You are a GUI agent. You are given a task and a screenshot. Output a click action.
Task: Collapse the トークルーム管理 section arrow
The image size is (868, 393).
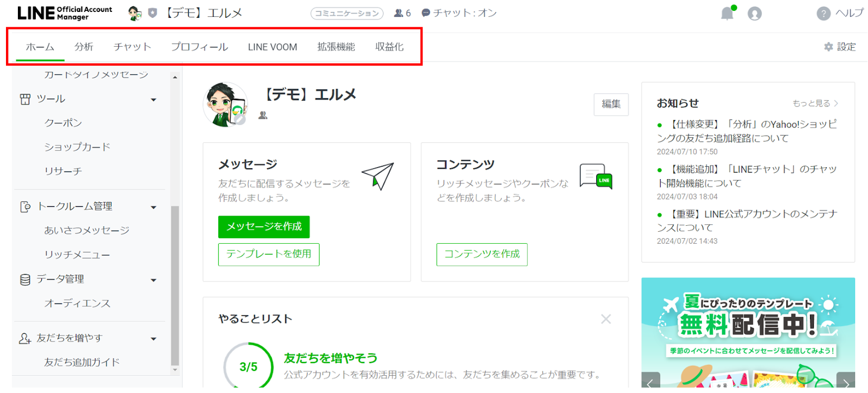[154, 207]
